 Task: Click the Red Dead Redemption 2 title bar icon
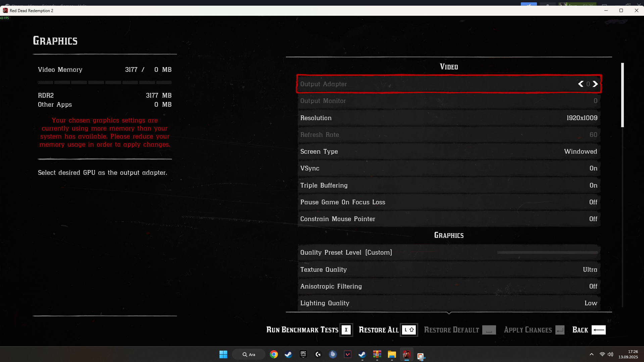click(x=5, y=10)
